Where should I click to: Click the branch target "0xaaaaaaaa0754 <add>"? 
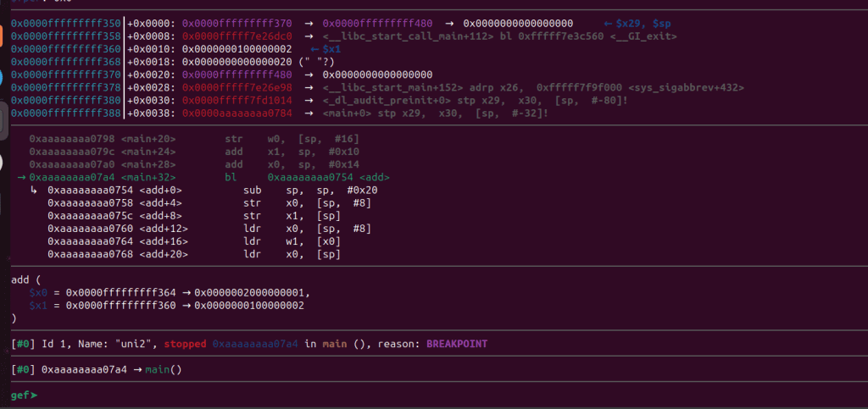click(x=329, y=178)
